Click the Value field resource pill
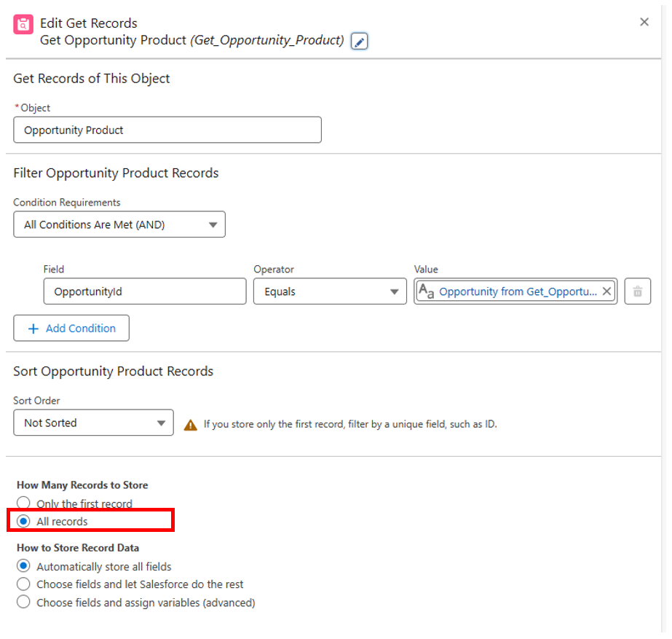 pos(515,291)
